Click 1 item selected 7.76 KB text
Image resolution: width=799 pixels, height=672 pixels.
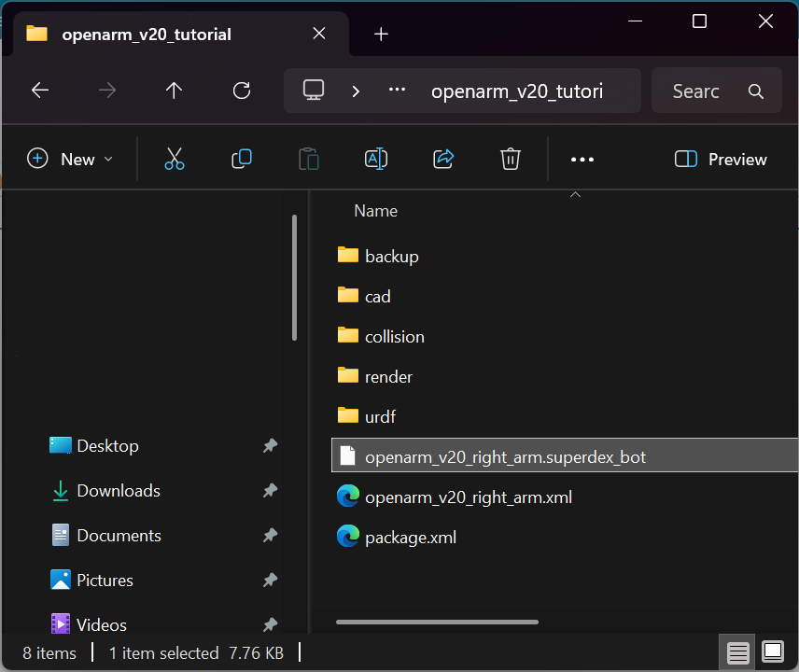[196, 652]
